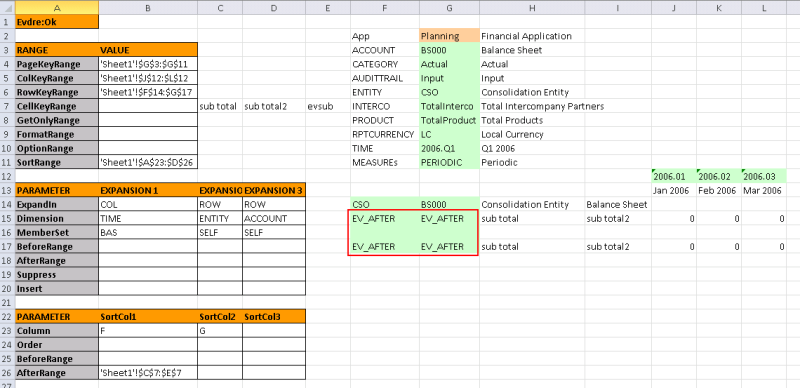
Task: Click row 7 header
Action: click(7, 106)
